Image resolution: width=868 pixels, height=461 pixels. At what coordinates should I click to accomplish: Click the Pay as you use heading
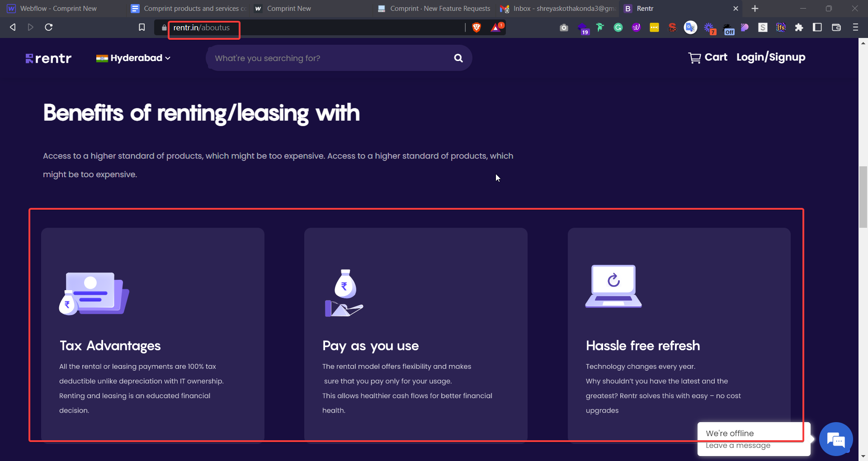371,346
